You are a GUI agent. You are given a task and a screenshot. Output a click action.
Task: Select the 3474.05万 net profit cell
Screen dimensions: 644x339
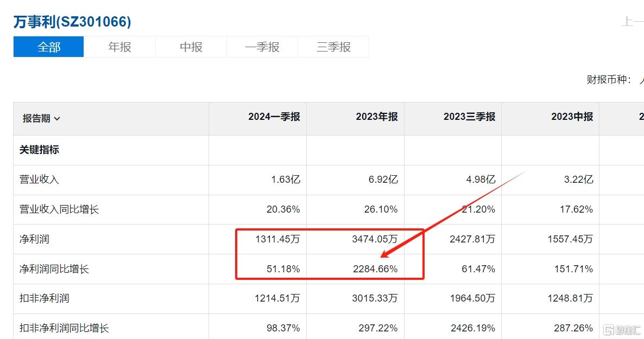[x=375, y=239]
